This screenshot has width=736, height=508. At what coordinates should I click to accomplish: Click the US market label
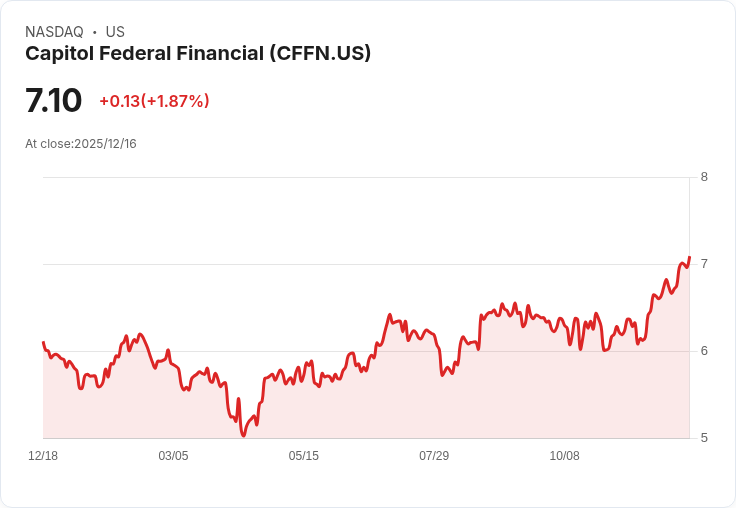pyautogui.click(x=115, y=32)
